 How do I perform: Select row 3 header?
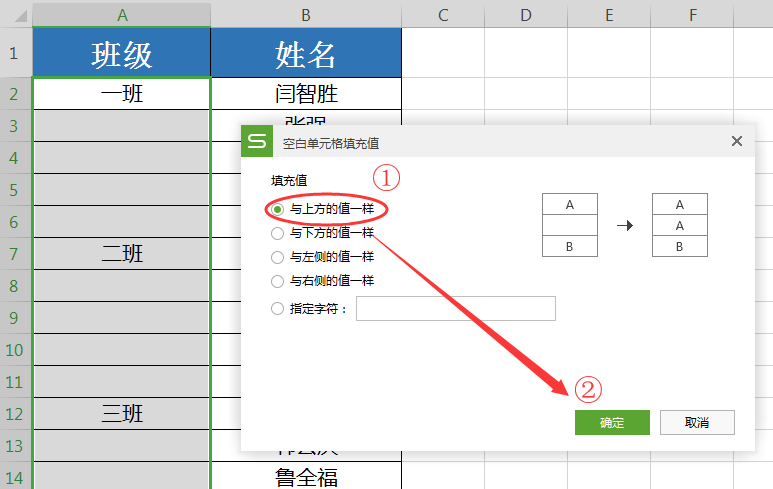(14, 126)
